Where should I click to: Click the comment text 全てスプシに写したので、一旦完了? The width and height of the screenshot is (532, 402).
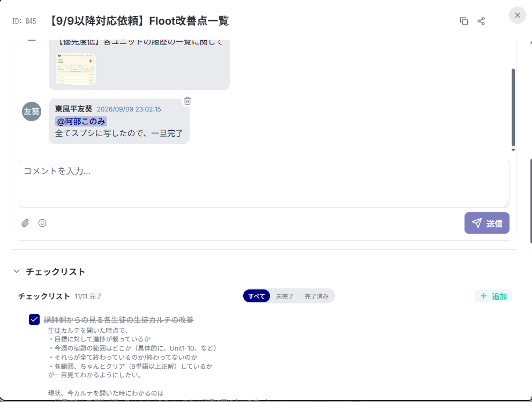pos(119,133)
